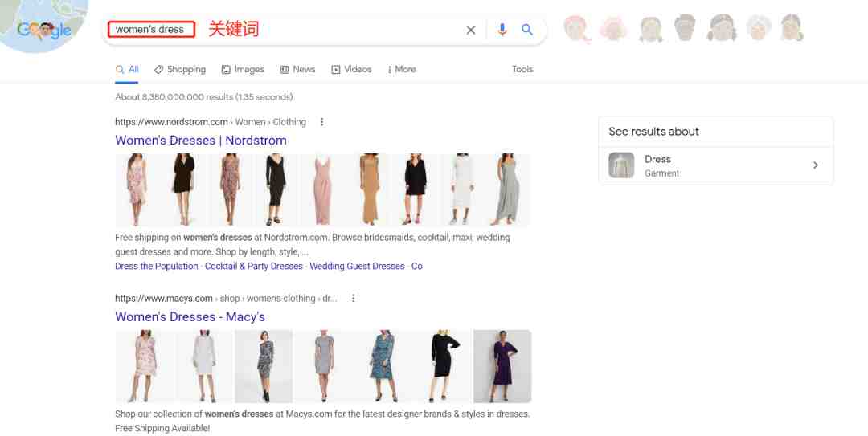This screenshot has width=868, height=436.
Task: Open Women's Dresses - Macy's result
Action: (190, 317)
